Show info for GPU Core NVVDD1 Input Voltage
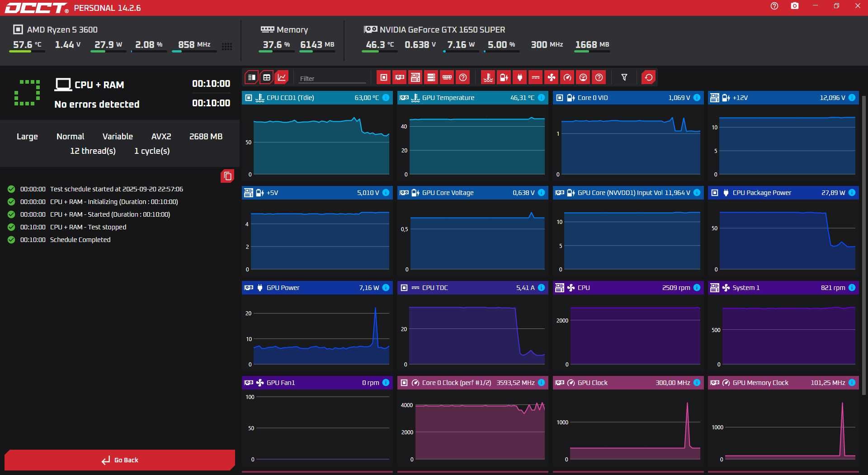 pos(697,193)
